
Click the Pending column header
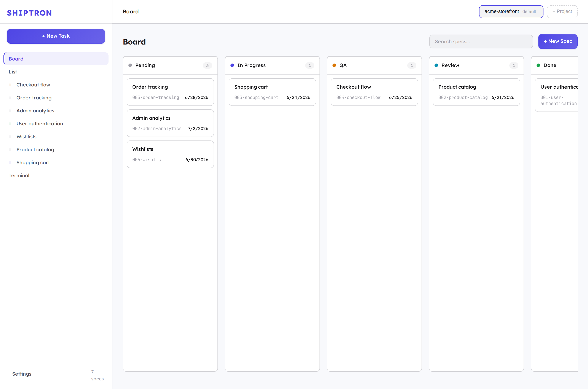(170, 65)
